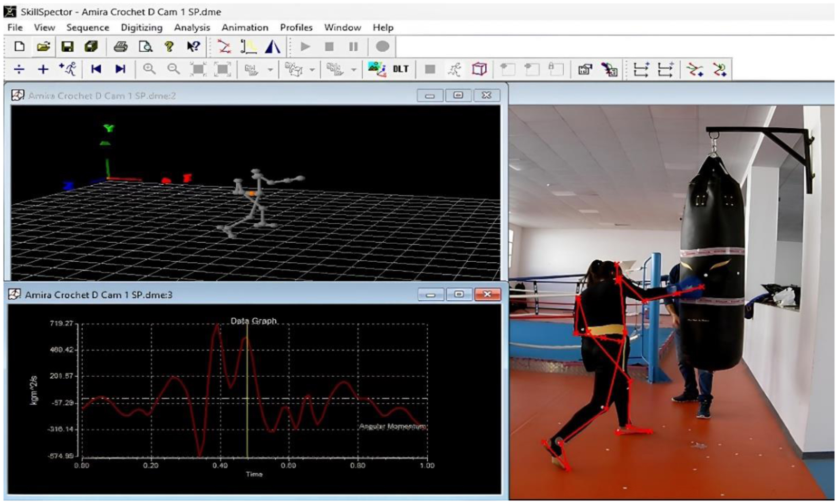Click the Print toolbar icon
838x504 pixels.
(x=121, y=47)
